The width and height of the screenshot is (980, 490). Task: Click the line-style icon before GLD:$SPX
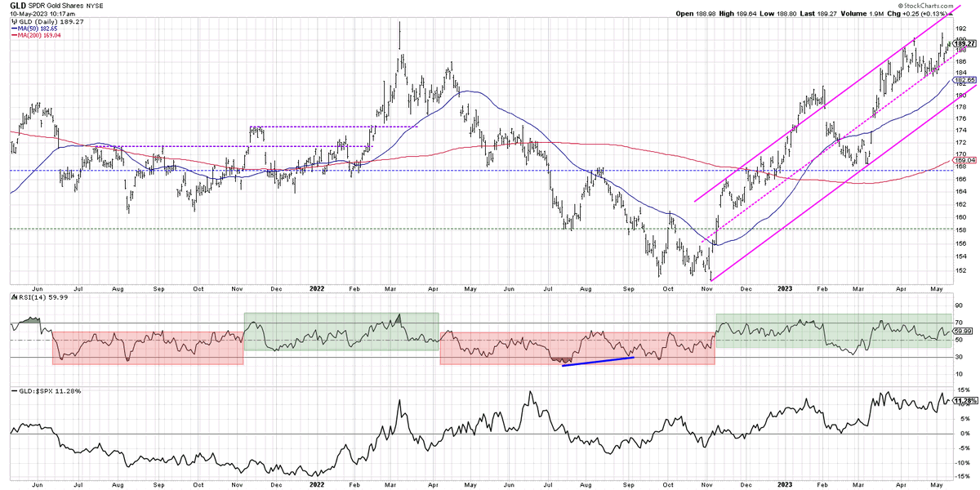[15, 390]
